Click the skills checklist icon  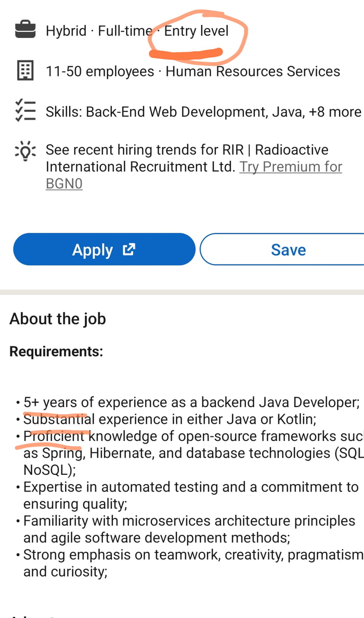24,109
